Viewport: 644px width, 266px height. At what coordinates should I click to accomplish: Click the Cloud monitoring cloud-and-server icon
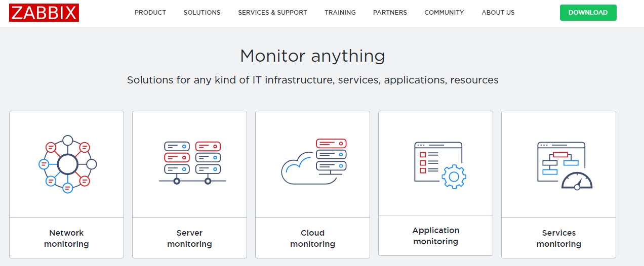pyautogui.click(x=313, y=161)
